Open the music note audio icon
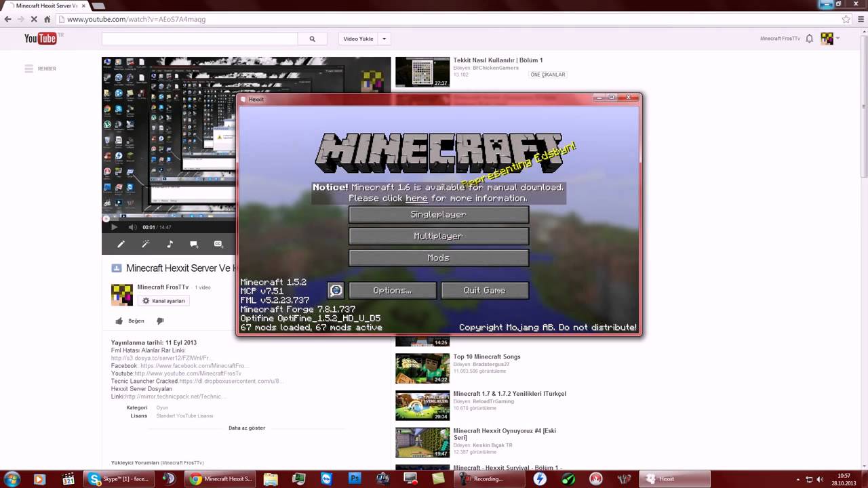This screenshot has height=488, width=868. point(170,244)
